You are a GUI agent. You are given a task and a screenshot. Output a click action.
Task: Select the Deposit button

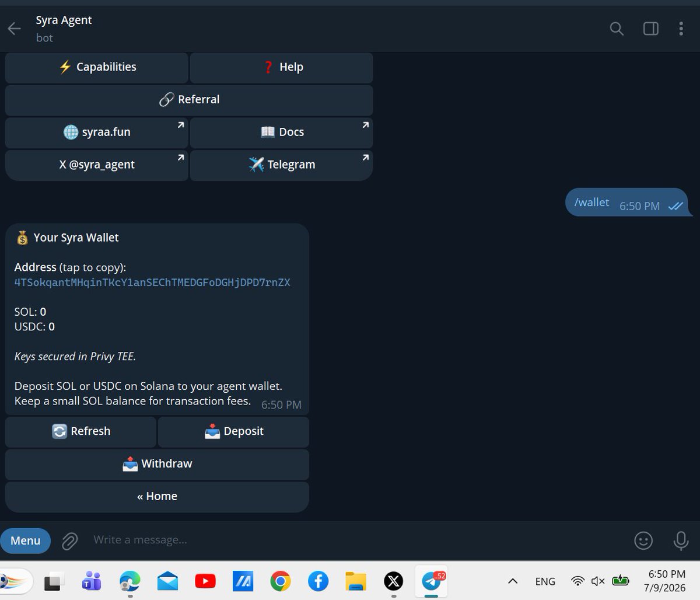[233, 431]
